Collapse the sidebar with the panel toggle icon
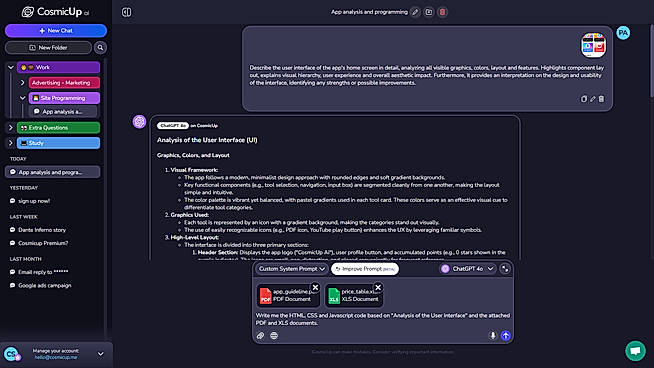Viewport: 654px width, 368px height. [x=126, y=12]
